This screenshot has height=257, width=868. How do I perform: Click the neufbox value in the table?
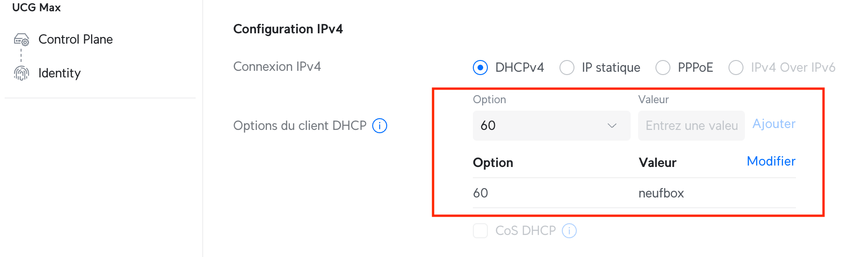coord(661,193)
